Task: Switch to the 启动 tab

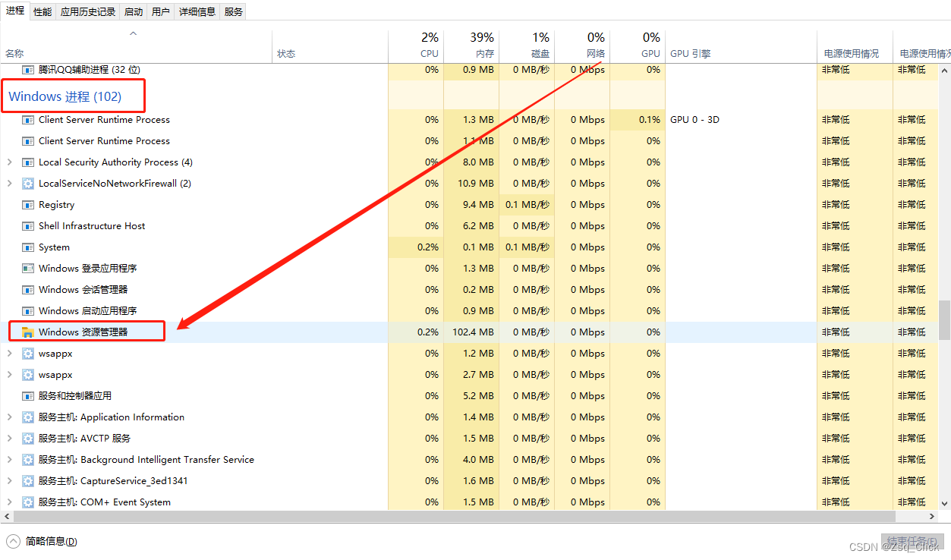Action: [x=134, y=11]
